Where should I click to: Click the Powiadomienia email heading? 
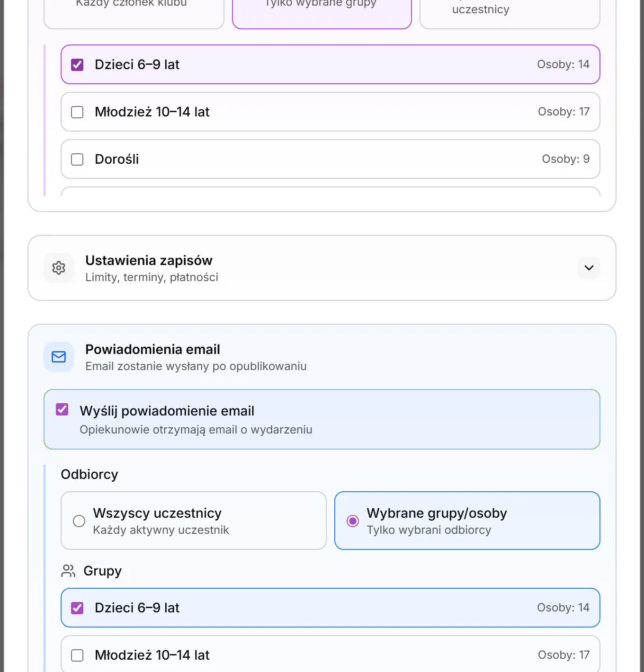pyautogui.click(x=152, y=349)
